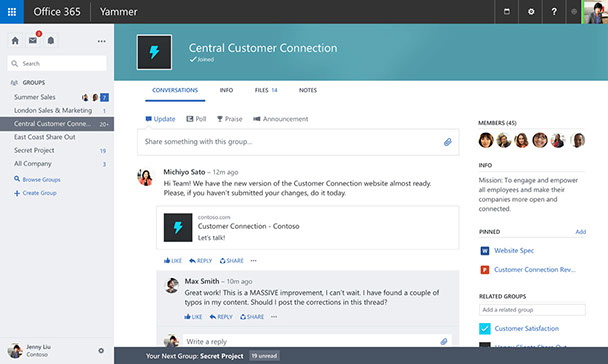Screen dimensions: 608x364
Task: Attach a file using the paperclip in post box
Action: pos(447,142)
